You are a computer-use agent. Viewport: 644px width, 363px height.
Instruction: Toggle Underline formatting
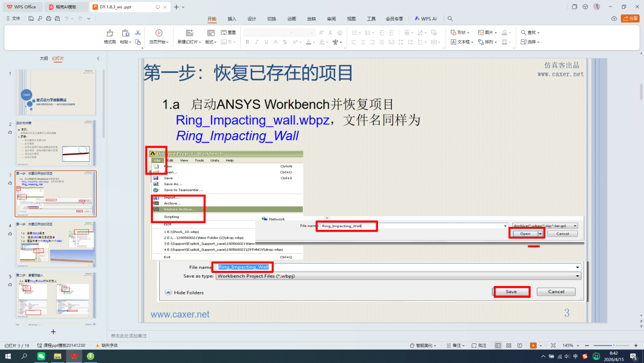coord(266,42)
